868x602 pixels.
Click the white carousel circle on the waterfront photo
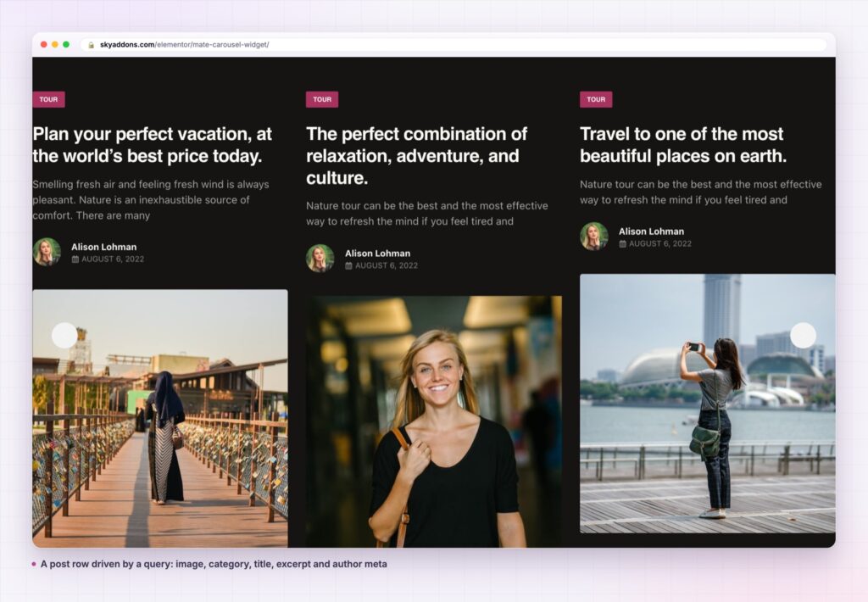click(804, 336)
